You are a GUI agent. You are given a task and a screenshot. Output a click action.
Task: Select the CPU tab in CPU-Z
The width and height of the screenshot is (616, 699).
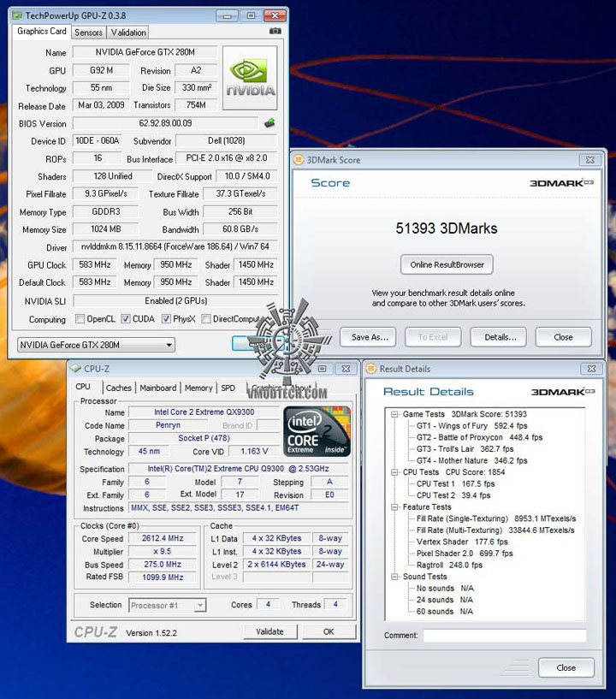[83, 387]
